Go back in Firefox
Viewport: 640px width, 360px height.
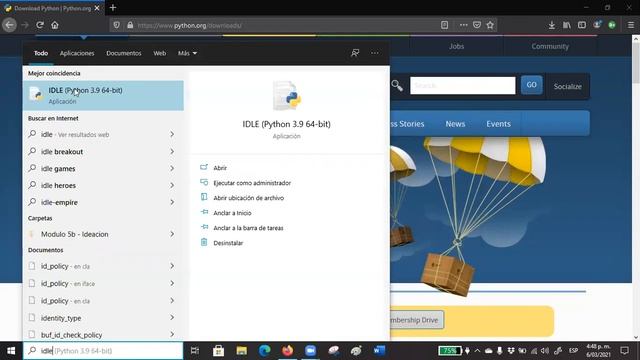point(9,25)
